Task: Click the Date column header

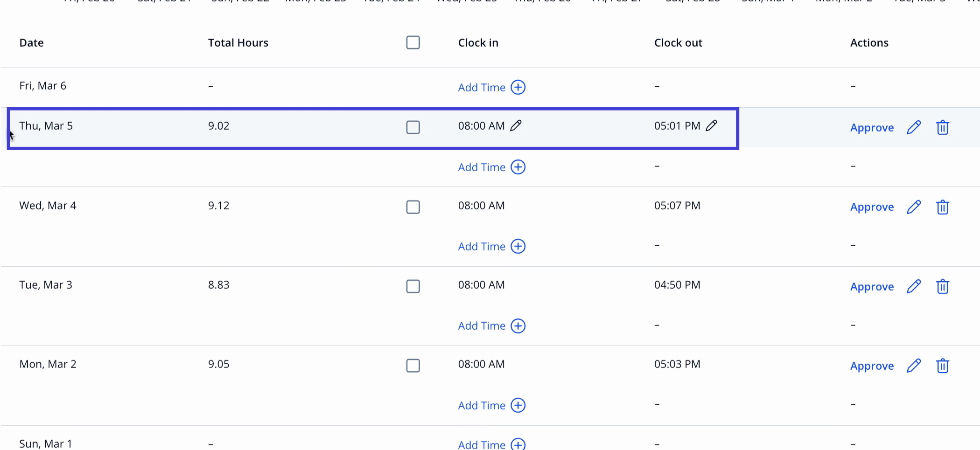Action: point(31,43)
